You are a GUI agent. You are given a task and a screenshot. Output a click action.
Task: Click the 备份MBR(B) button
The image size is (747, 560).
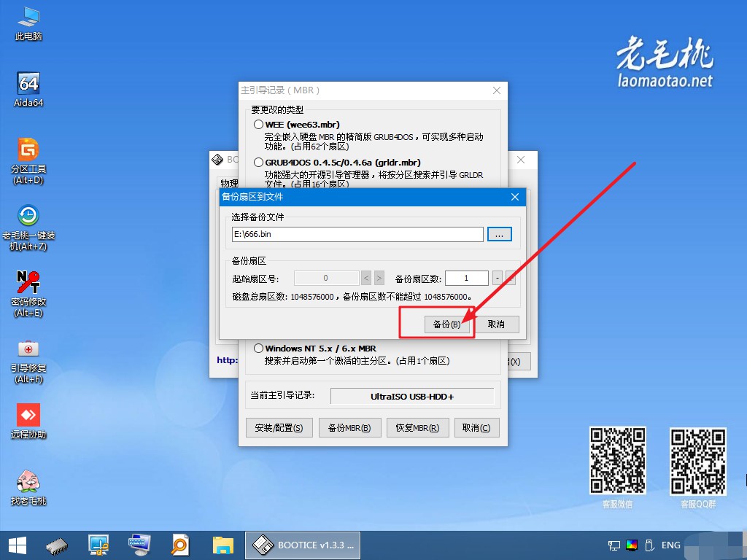pyautogui.click(x=349, y=427)
